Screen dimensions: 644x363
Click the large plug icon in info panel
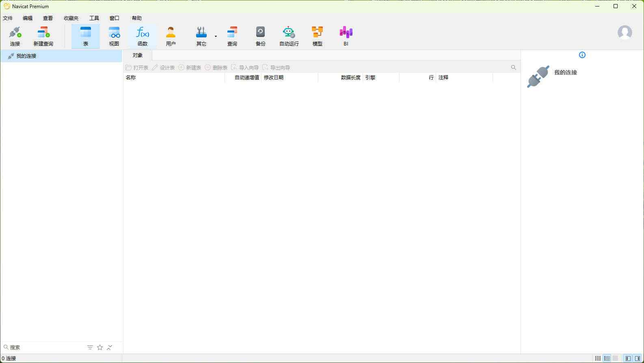[x=538, y=77]
